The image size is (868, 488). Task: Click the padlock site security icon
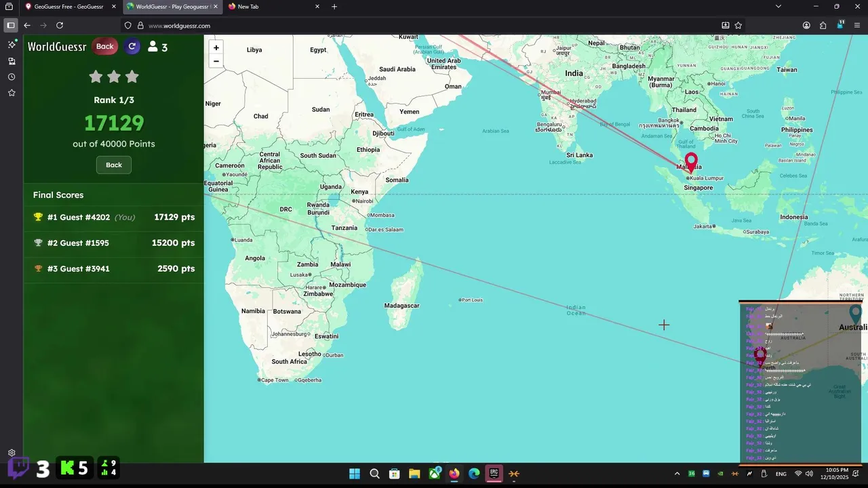coord(140,26)
